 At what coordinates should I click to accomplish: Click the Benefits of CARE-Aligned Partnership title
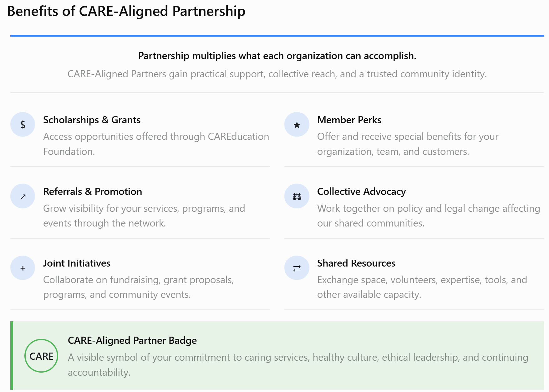point(126,11)
